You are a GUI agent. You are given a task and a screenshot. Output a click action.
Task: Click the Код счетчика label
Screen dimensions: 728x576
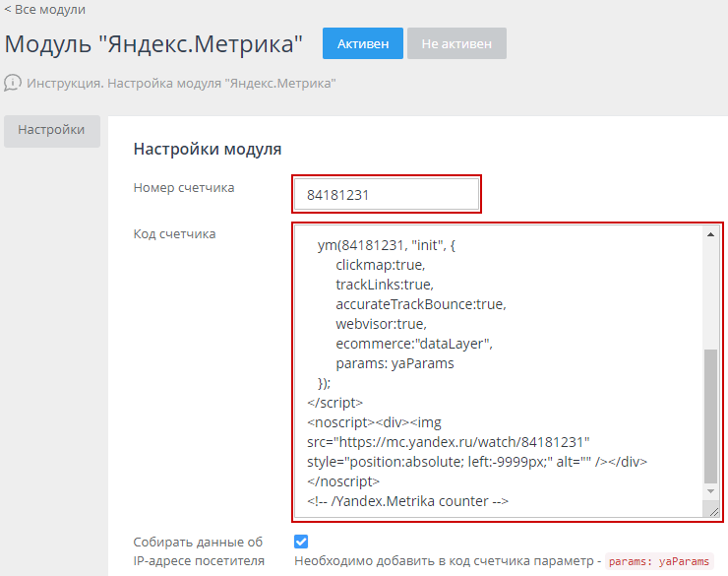[x=174, y=233]
